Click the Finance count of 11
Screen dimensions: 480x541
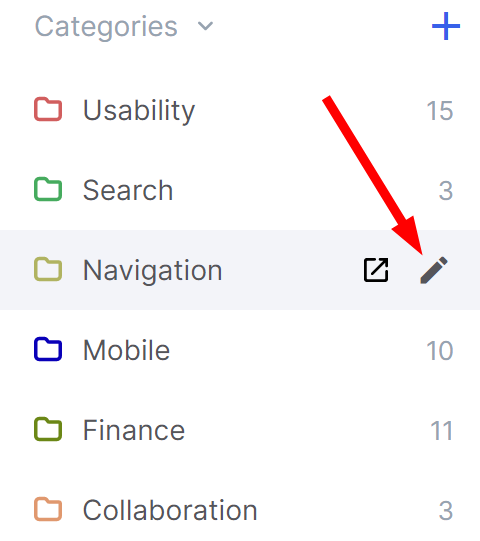[x=441, y=431]
